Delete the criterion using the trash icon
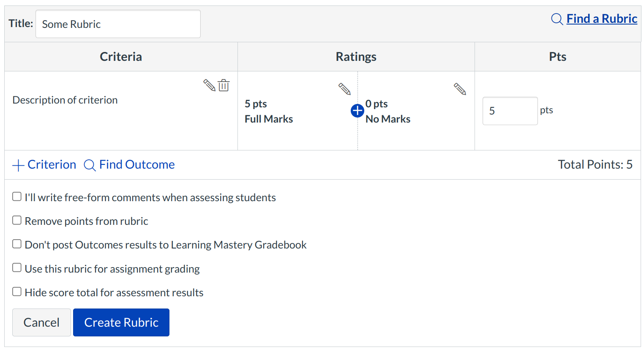Image resolution: width=644 pixels, height=355 pixels. coord(224,85)
